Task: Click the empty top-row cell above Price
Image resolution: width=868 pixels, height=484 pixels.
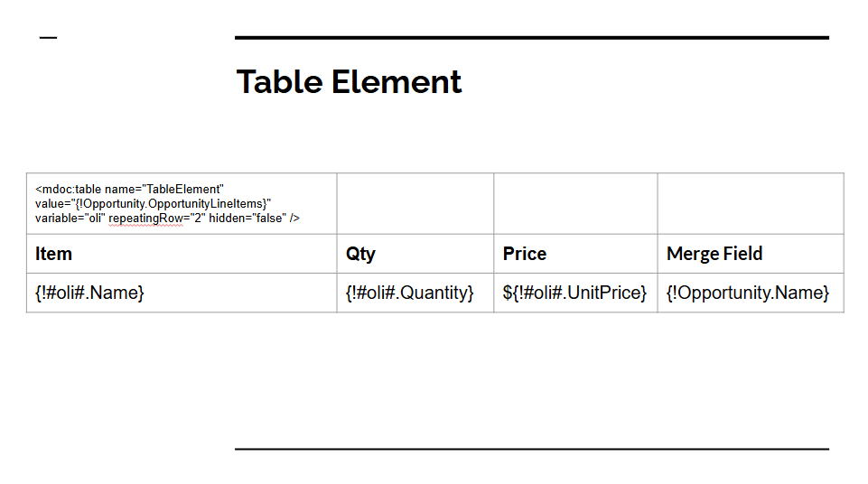Action: (x=575, y=203)
